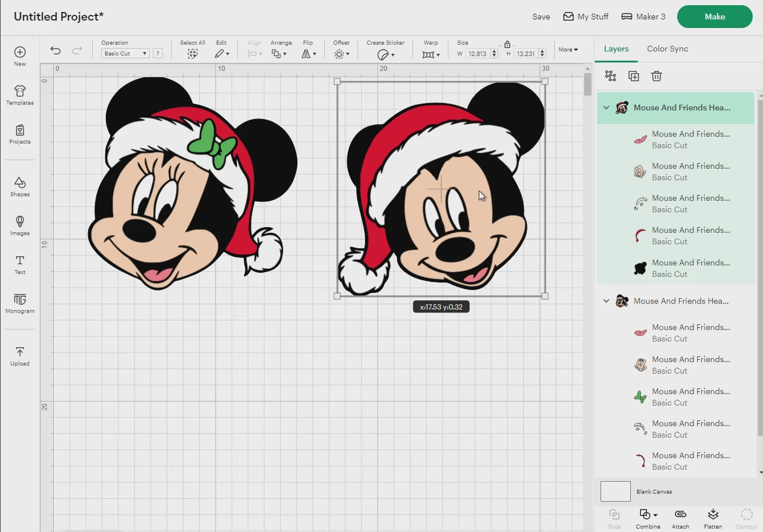Select the Maker 3 machine button
The height and width of the screenshot is (532, 763).
(643, 17)
